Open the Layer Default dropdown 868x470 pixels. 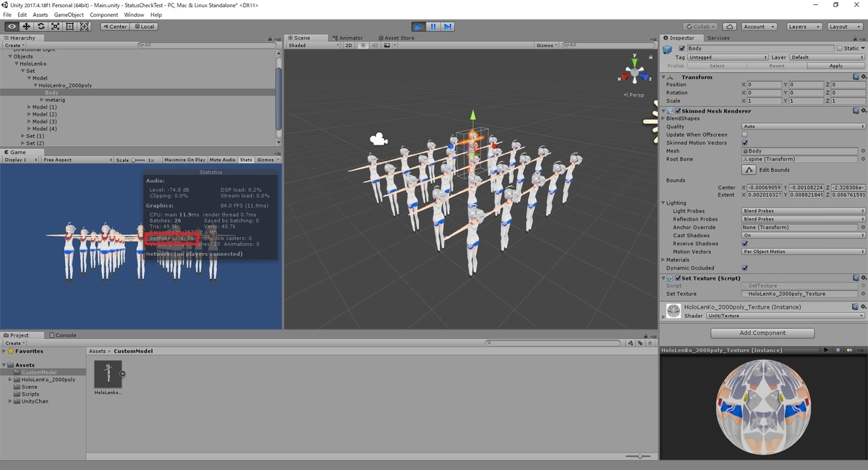point(827,57)
